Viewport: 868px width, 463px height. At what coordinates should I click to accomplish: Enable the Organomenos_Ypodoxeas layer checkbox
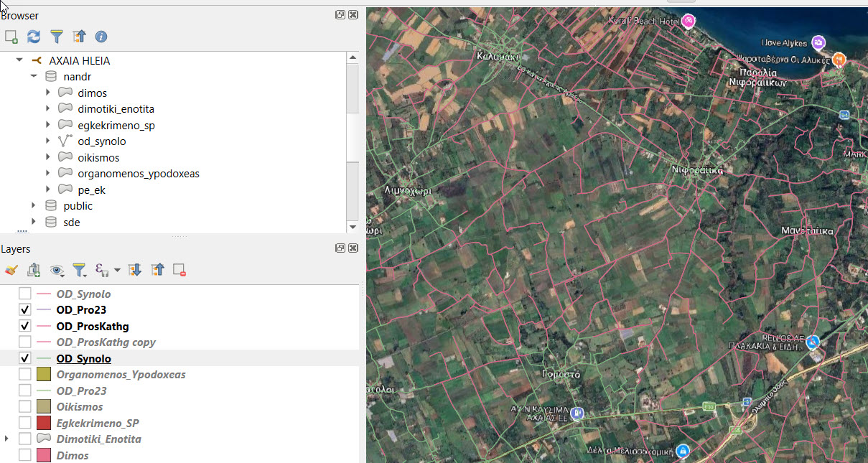tap(25, 375)
